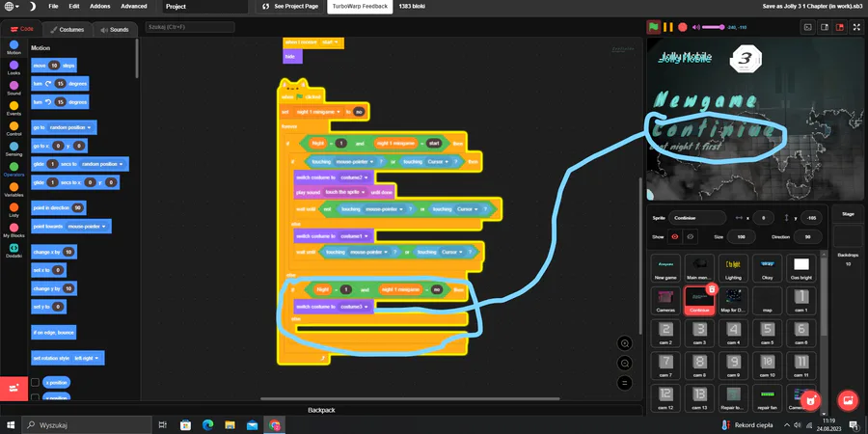Open the Backpack bar
Screen dimensions: 868x434
[321, 410]
